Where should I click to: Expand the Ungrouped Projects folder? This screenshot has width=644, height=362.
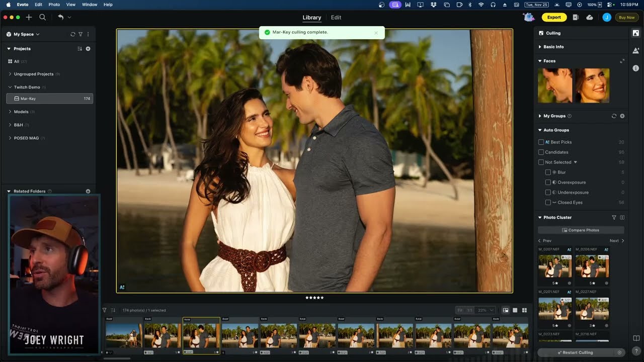point(10,74)
